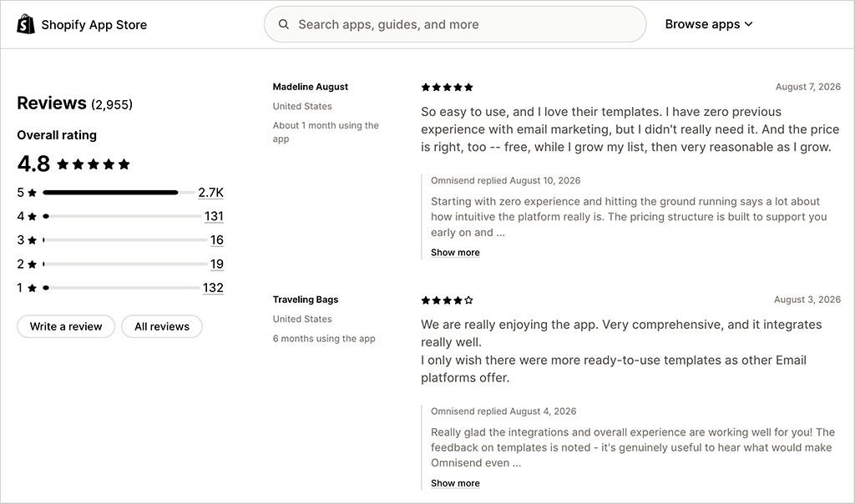855x504 pixels.
Task: Open the Browse apps dropdown
Action: point(708,24)
